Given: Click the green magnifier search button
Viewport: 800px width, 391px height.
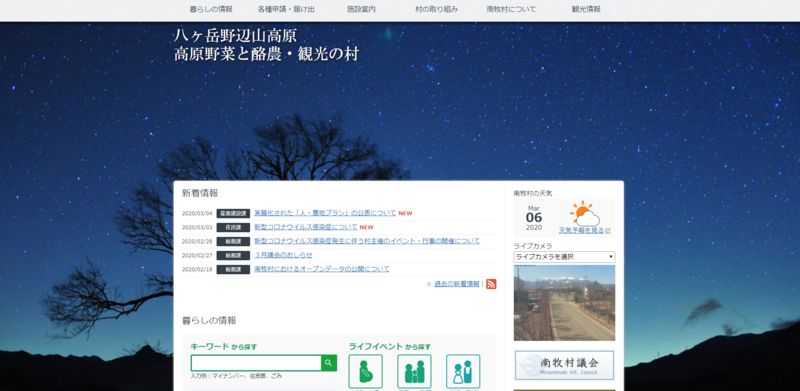Looking at the screenshot, I should (329, 363).
